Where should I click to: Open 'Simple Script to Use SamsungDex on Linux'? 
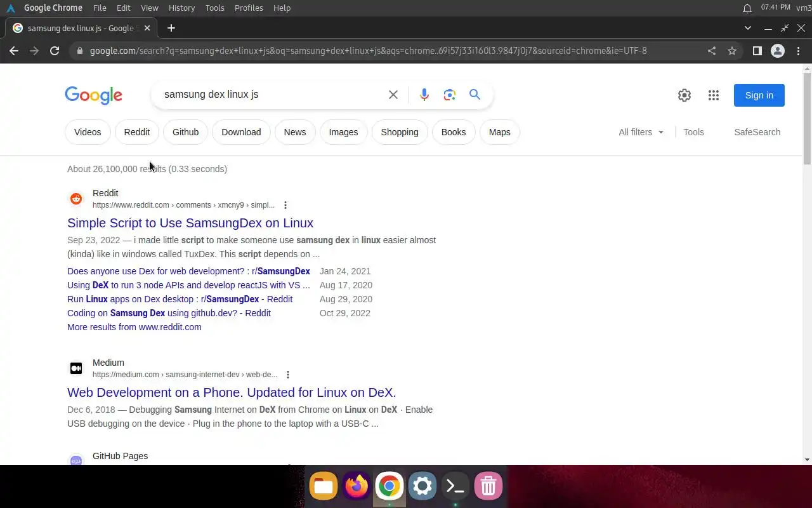(190, 223)
